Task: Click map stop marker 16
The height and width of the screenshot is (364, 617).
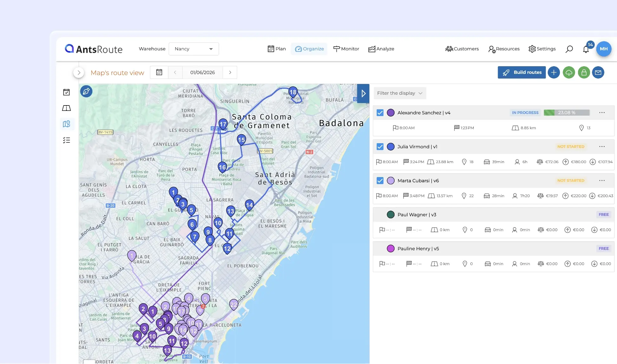Action: coord(222,168)
